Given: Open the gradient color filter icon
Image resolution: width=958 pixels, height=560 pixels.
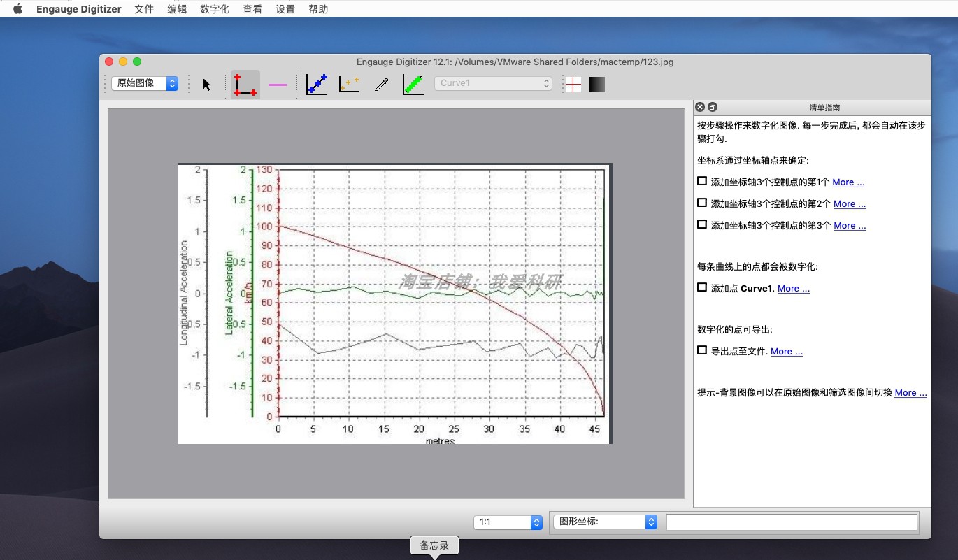Looking at the screenshot, I should pyautogui.click(x=597, y=85).
